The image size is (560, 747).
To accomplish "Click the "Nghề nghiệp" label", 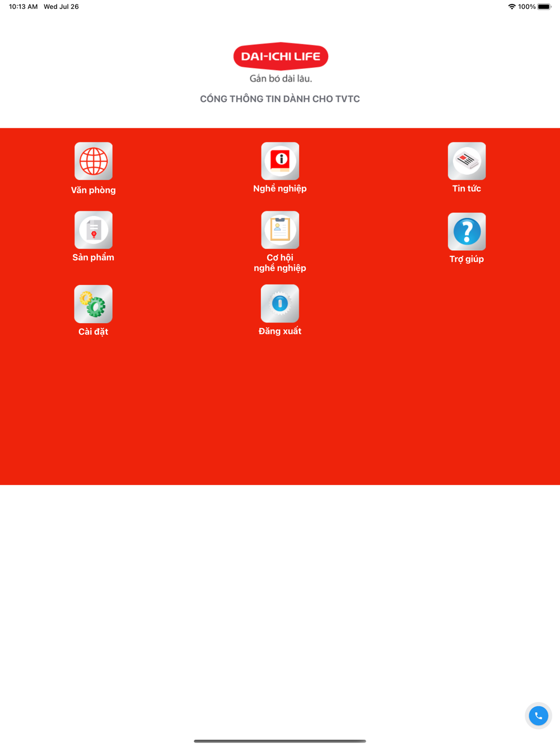I will click(280, 189).
